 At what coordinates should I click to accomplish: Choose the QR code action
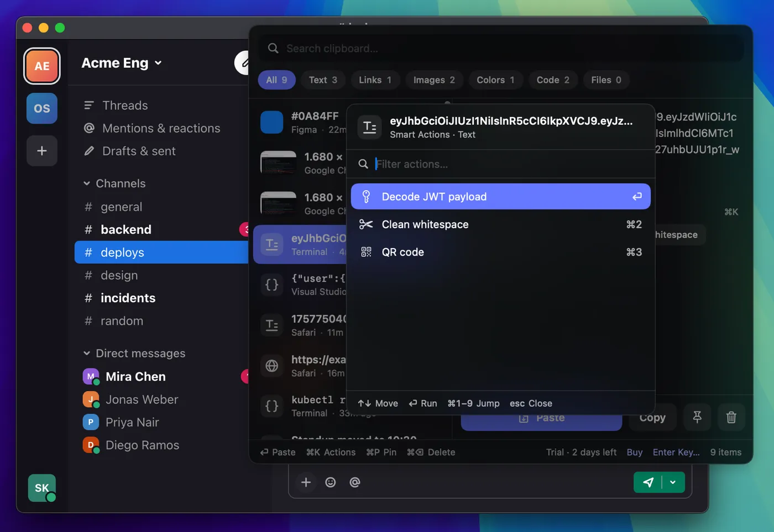(500, 252)
